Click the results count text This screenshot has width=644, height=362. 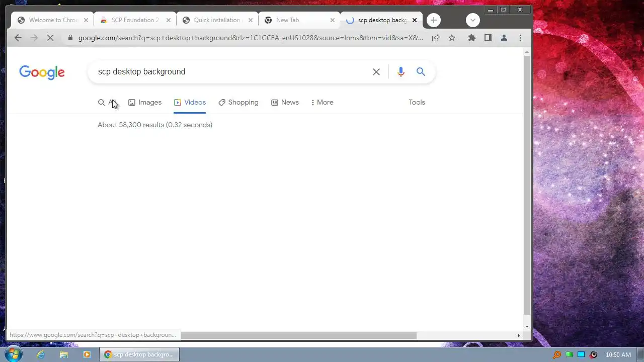(x=155, y=125)
